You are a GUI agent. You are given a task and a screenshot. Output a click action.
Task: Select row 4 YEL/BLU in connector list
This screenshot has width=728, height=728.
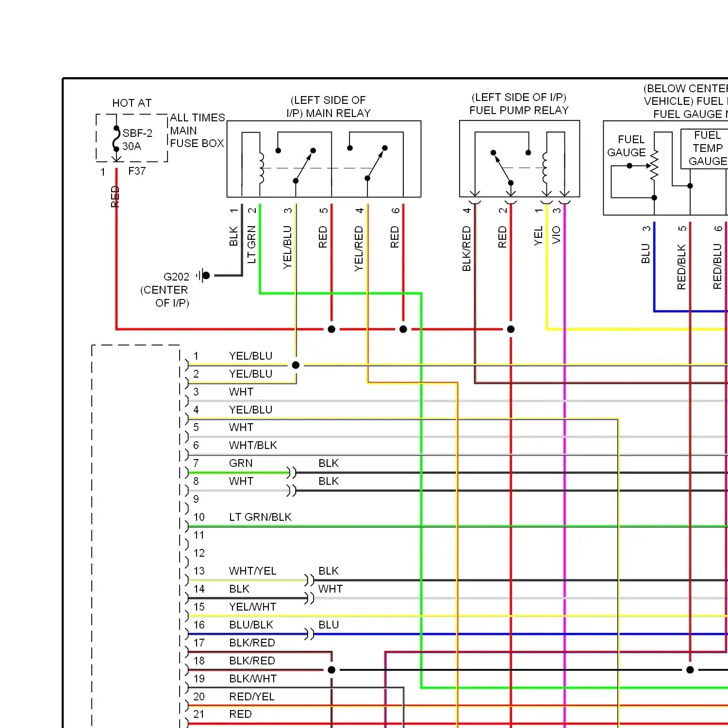coord(250,410)
